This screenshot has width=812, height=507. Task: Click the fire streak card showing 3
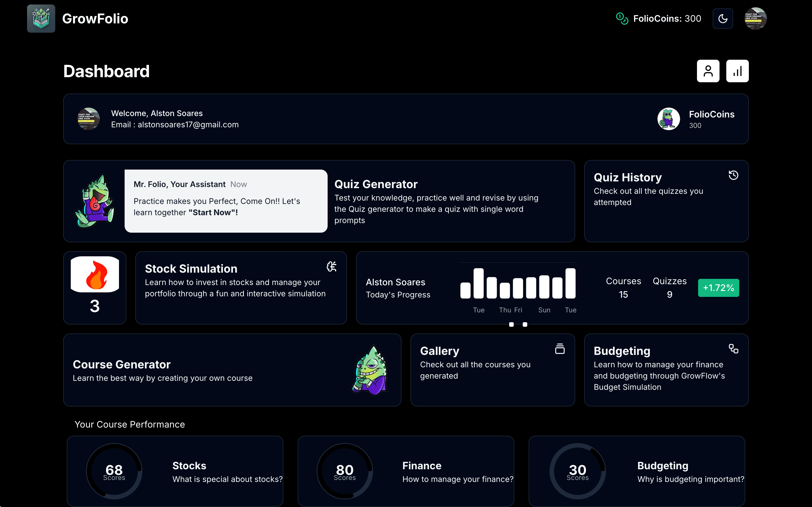tap(95, 288)
